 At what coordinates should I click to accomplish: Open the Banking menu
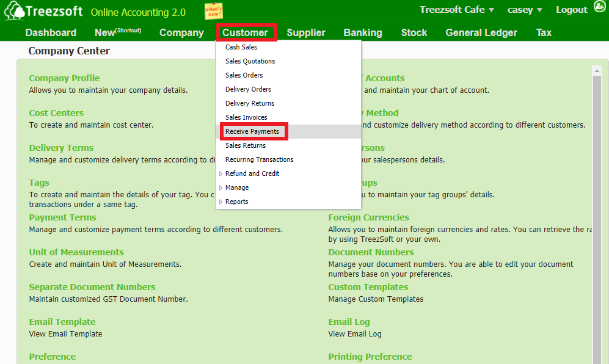tap(363, 32)
